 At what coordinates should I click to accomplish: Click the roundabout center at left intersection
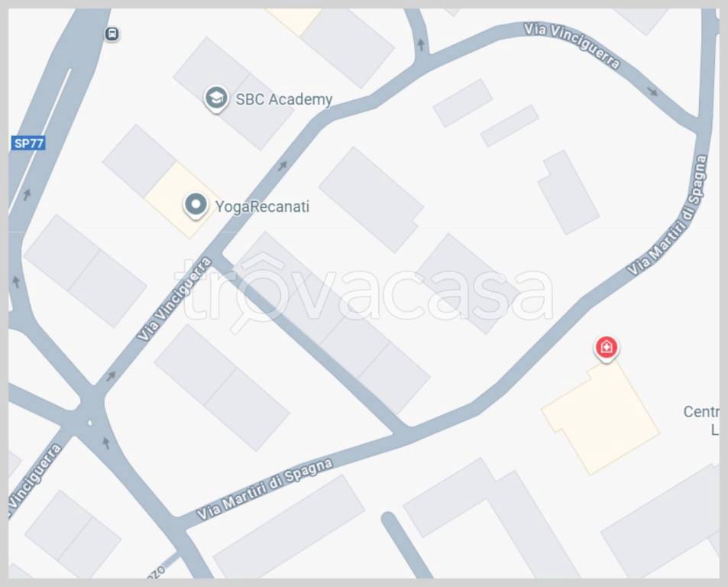click(90, 423)
